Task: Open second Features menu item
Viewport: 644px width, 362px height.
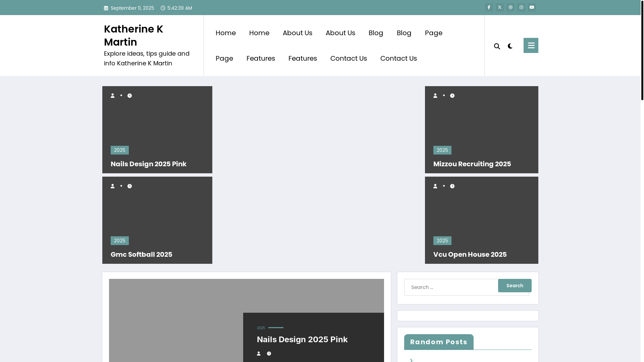Action: point(303,58)
